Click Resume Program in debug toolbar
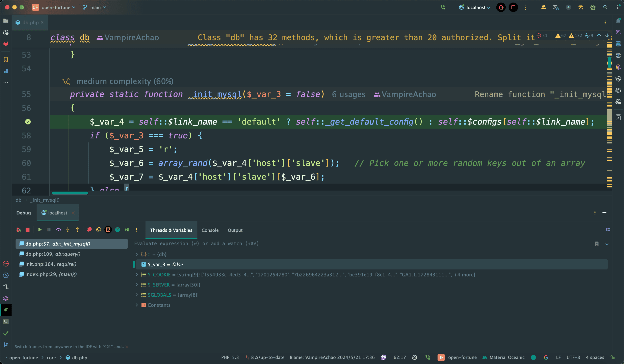 39,230
